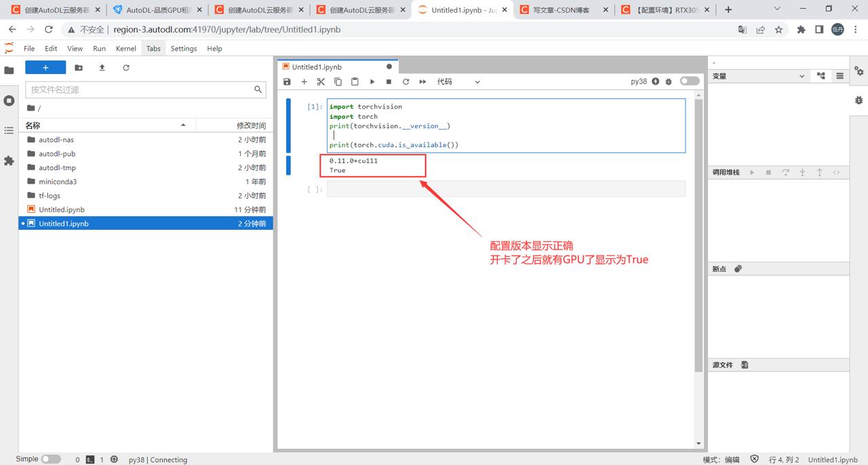The width and height of the screenshot is (868, 465).
Task: Open the Run menu
Action: [99, 49]
